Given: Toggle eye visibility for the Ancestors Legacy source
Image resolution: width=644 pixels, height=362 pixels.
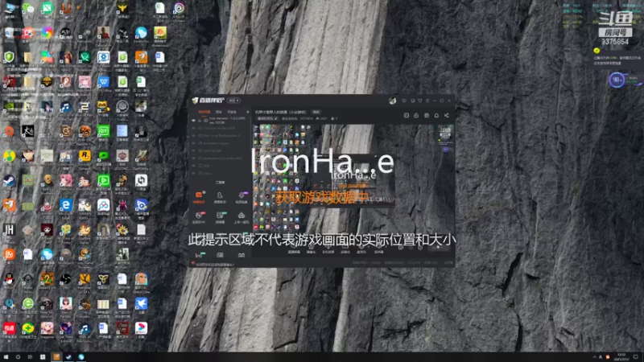Looking at the screenshot, I should [x=193, y=143].
